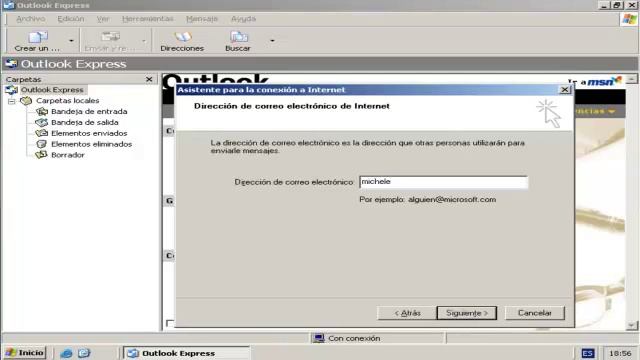The width and height of the screenshot is (640, 360).
Task: Open the Inicio start button
Action: point(25,353)
